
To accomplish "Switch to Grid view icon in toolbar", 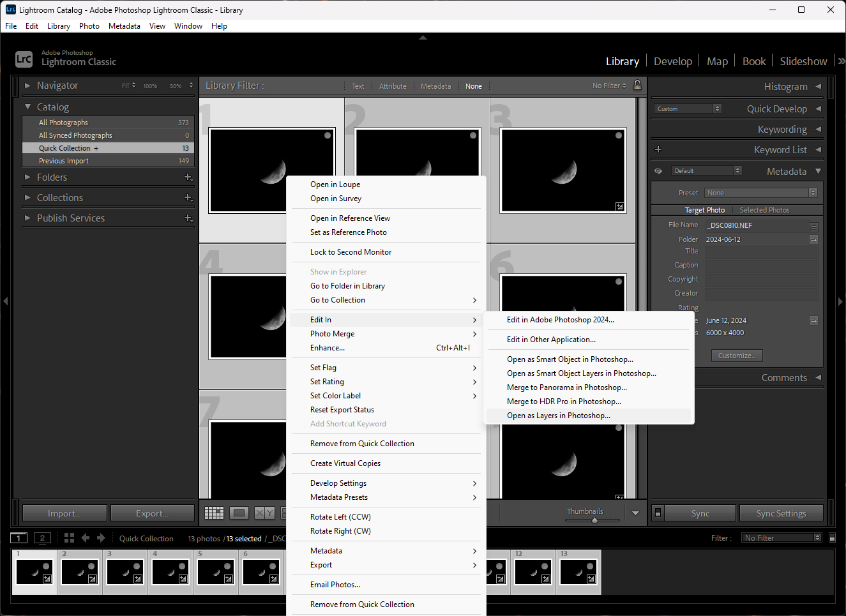I will pyautogui.click(x=214, y=513).
